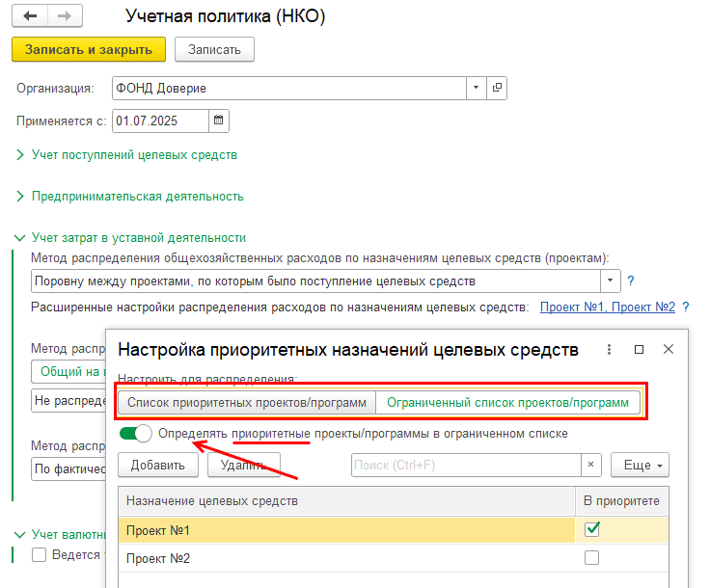Click the help question mark beside distribution method

(x=631, y=281)
